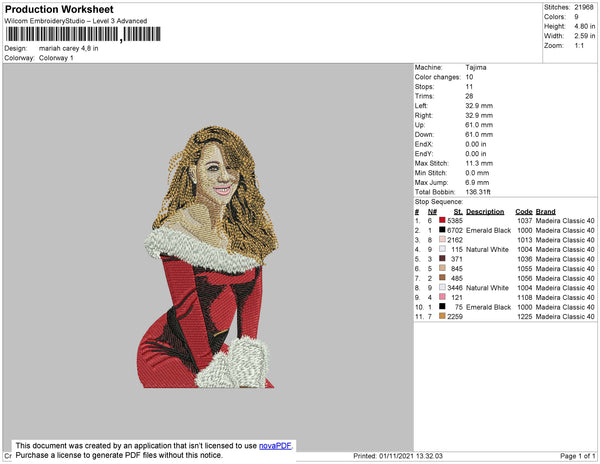The height and width of the screenshot is (464, 600).
Task: Click the Machine value Tajima
Action: pos(476,67)
